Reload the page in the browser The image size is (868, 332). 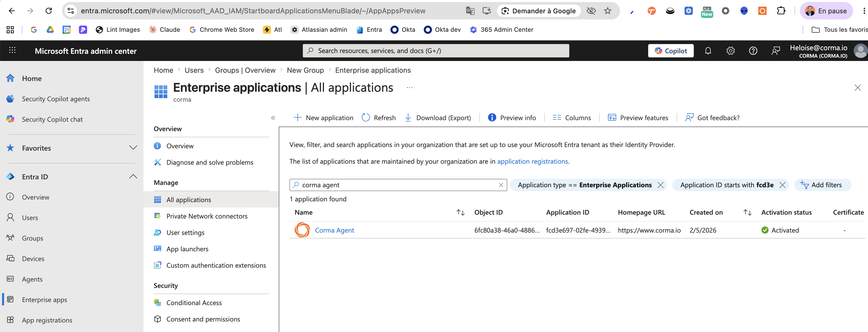pos(48,11)
